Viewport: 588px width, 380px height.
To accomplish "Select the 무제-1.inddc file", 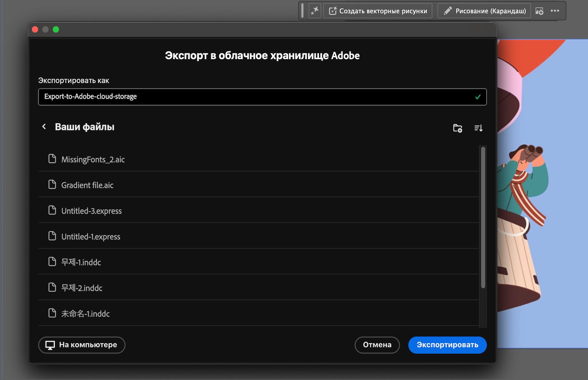I will (x=81, y=262).
